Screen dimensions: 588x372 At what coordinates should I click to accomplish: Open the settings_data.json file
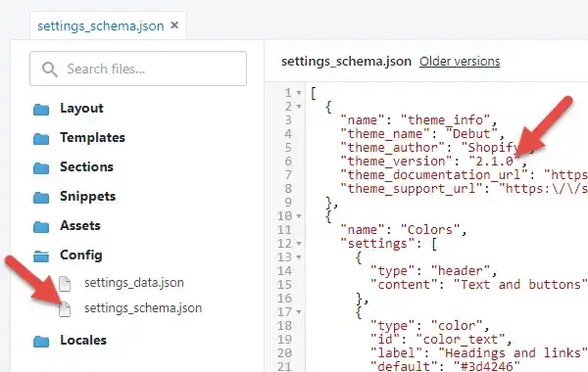pyautogui.click(x=134, y=283)
